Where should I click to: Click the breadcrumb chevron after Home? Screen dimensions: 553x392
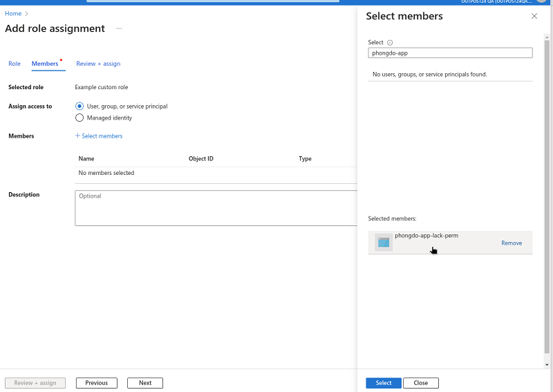click(27, 14)
